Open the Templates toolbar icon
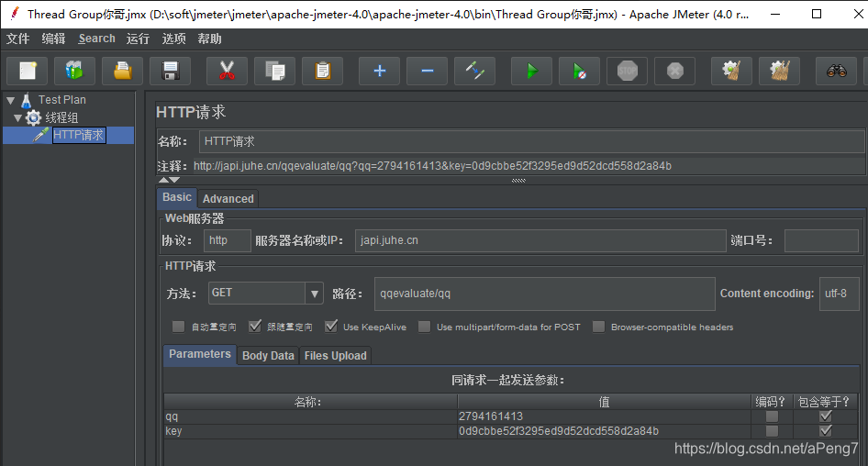The image size is (868, 466). [x=74, y=71]
